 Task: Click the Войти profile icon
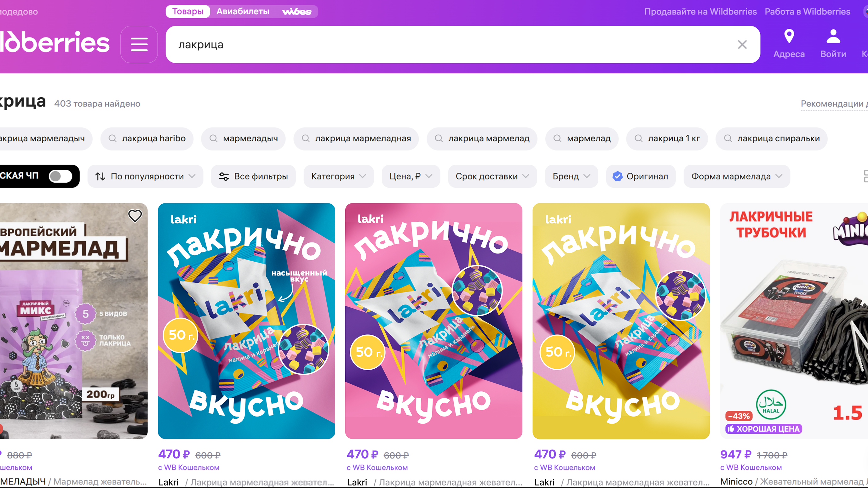click(833, 37)
